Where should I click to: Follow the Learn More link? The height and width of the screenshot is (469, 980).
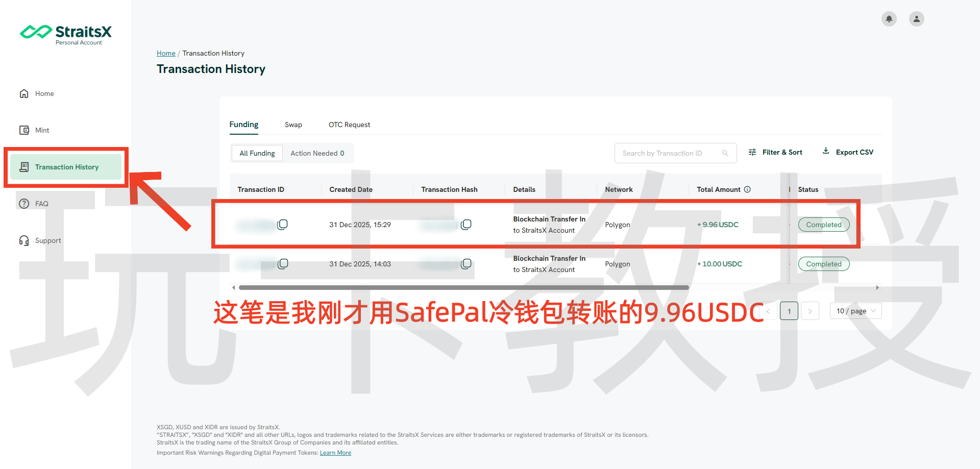pos(335,453)
